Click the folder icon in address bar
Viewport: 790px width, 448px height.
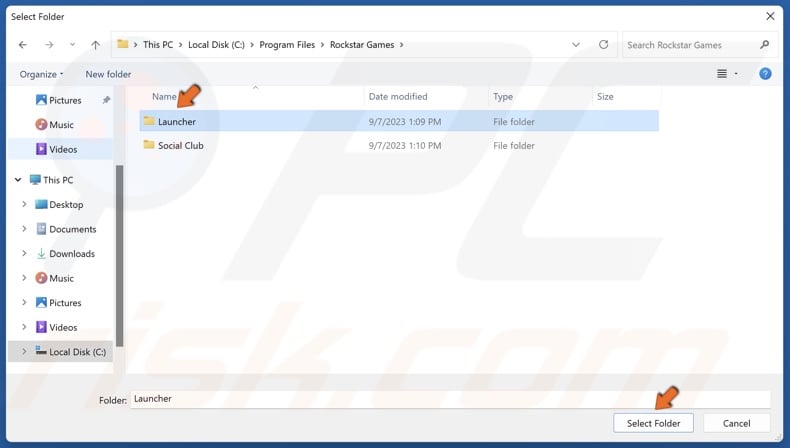pyautogui.click(x=122, y=44)
